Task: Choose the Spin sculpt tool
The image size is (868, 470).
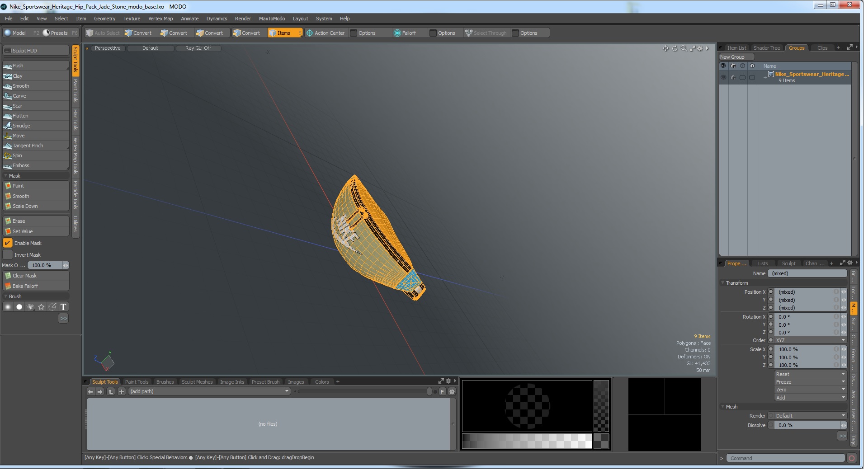Action: (36, 156)
